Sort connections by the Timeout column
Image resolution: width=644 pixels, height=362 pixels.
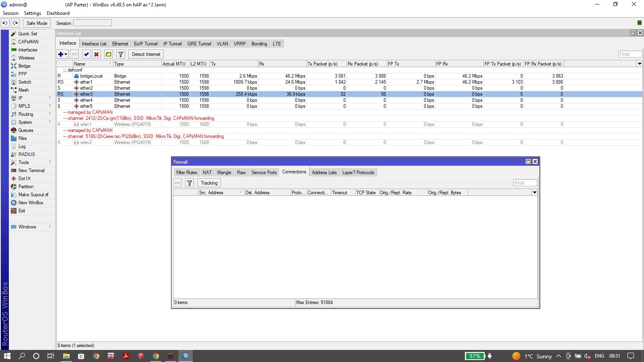coord(343,193)
